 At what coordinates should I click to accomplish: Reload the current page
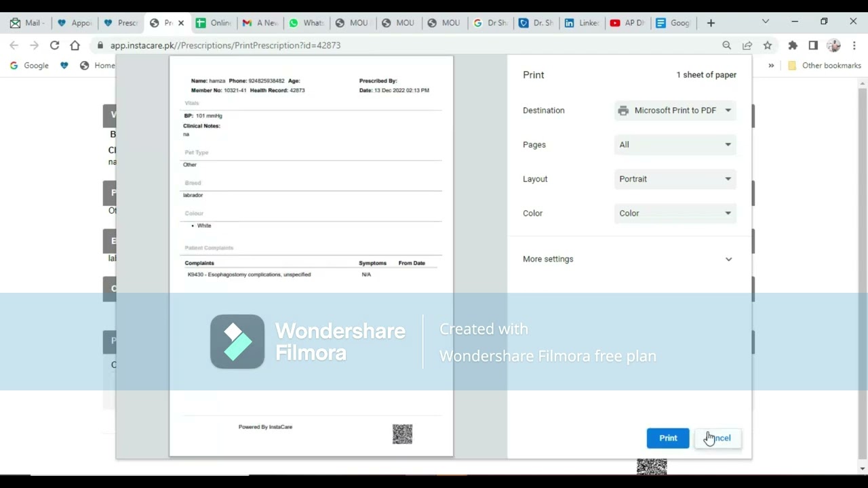(54, 45)
